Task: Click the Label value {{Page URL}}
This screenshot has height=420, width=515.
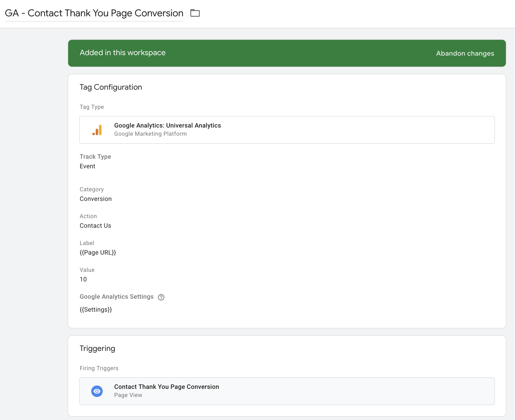Action: [98, 253]
